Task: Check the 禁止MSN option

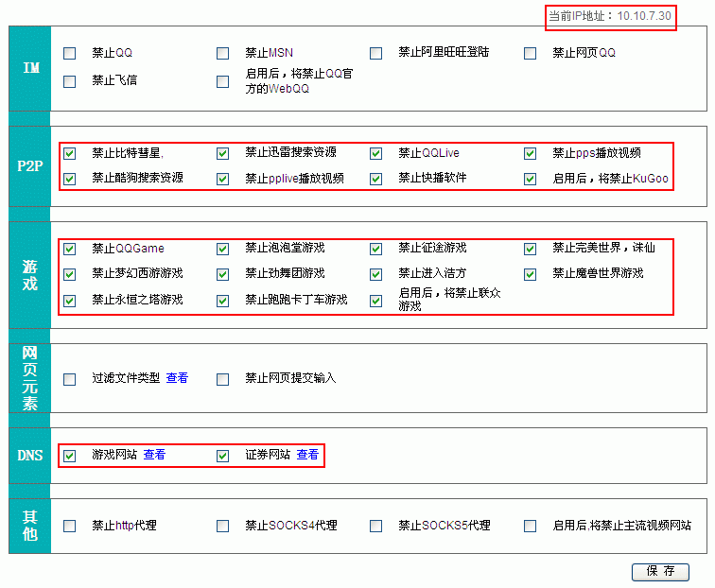Action: tap(222, 54)
